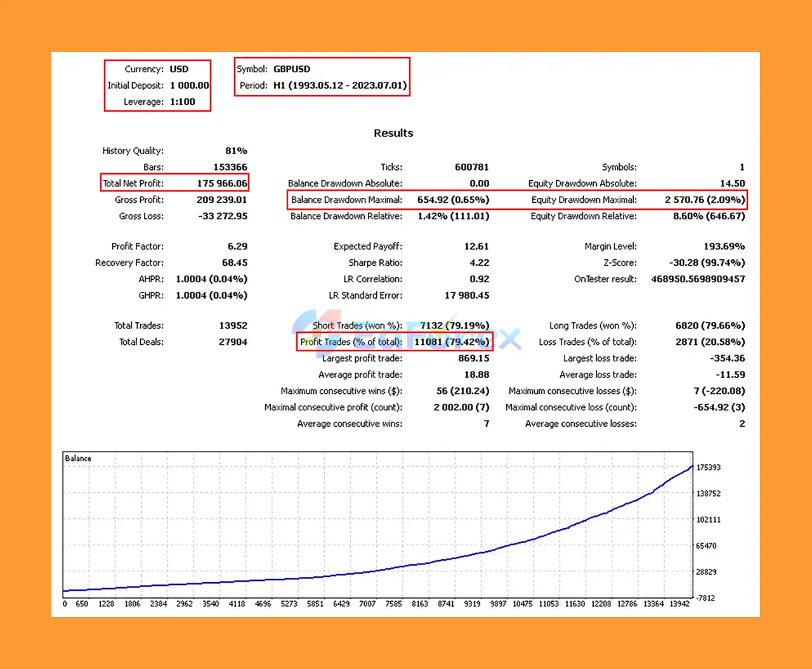Click the Margin Level value 193.69%
812x669 pixels.
point(724,247)
